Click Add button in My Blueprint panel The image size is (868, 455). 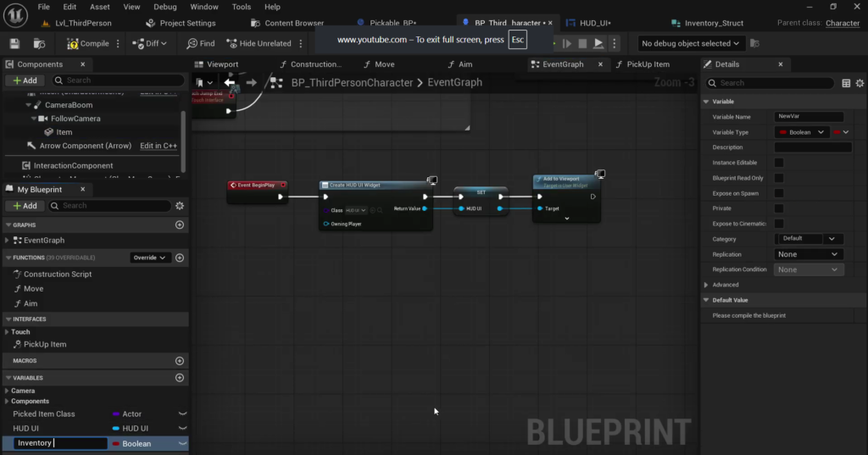(25, 206)
